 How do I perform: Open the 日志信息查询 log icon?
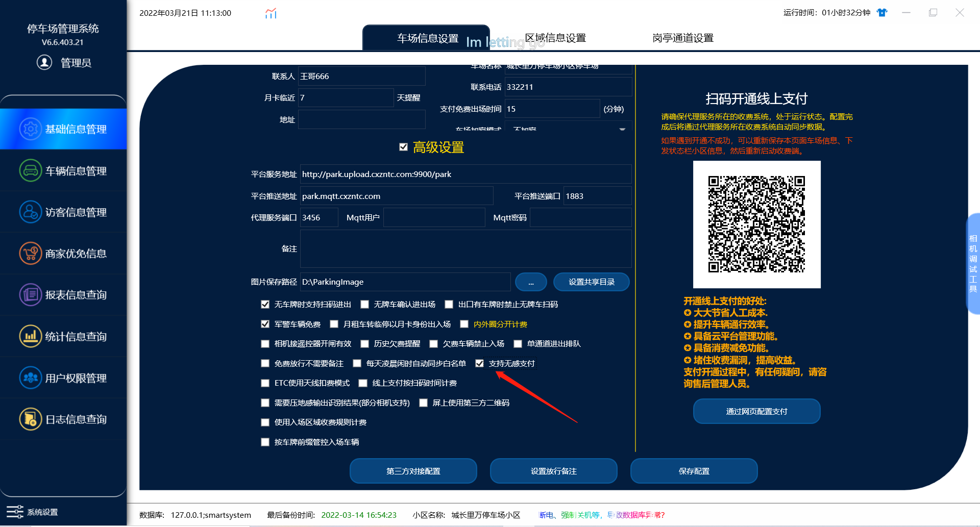click(31, 419)
